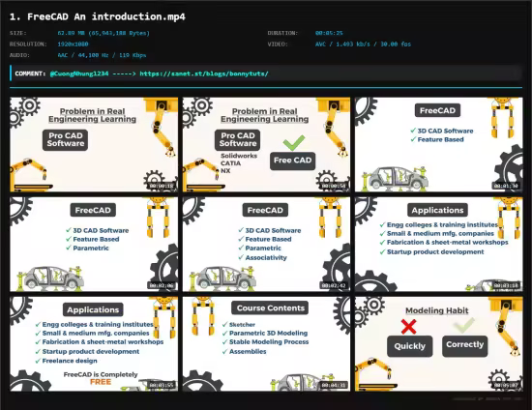Open the FreeCAD thumbnail ending with Parametric
The width and height of the screenshot is (532, 410).
94,245
